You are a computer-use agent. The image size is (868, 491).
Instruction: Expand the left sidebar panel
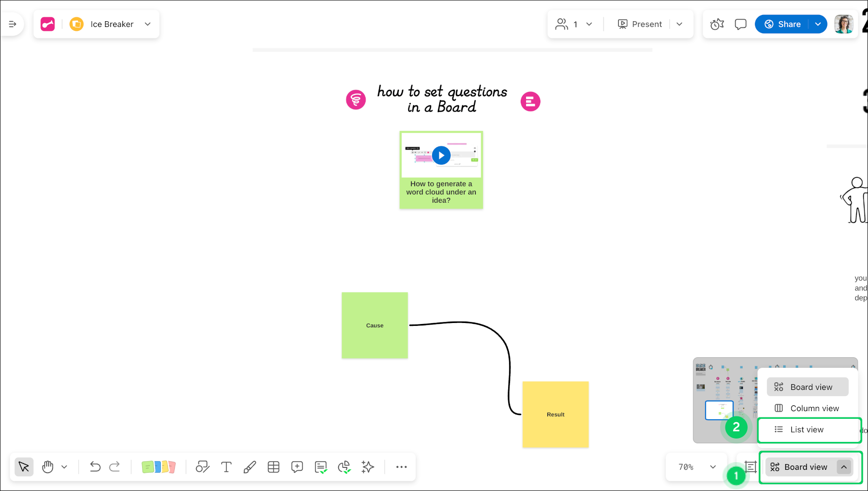[x=13, y=24]
